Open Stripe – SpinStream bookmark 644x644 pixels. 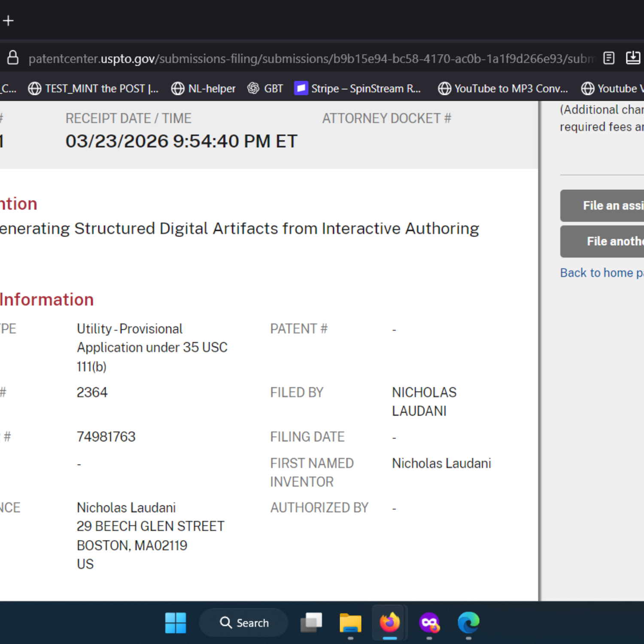click(358, 88)
